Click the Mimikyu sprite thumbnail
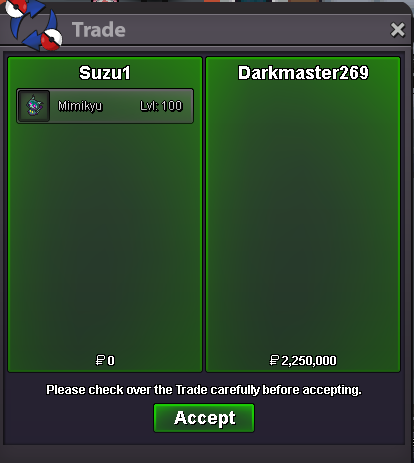Viewport: 414px width, 463px height. point(34,106)
